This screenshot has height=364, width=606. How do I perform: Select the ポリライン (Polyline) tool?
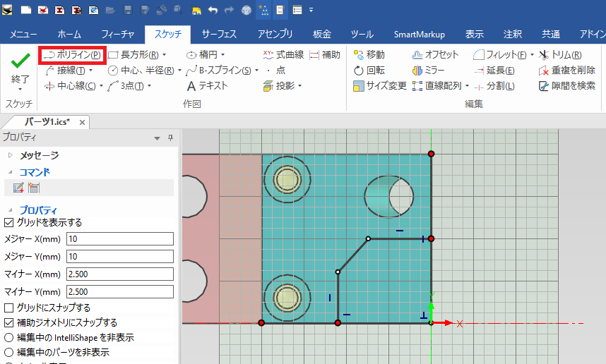pos(73,54)
